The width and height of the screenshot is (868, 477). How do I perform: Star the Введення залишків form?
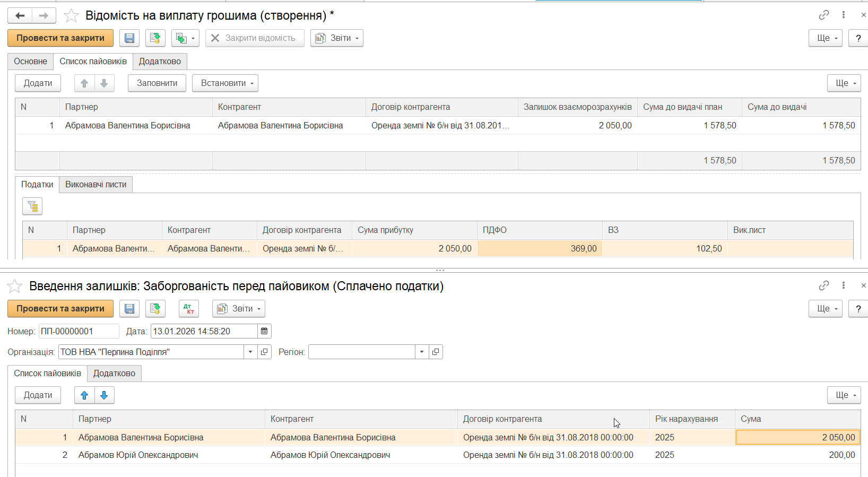point(15,287)
